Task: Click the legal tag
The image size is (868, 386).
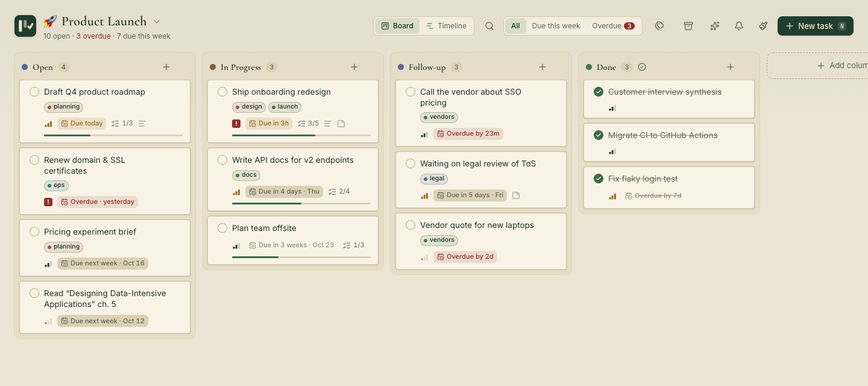Action: [x=434, y=179]
